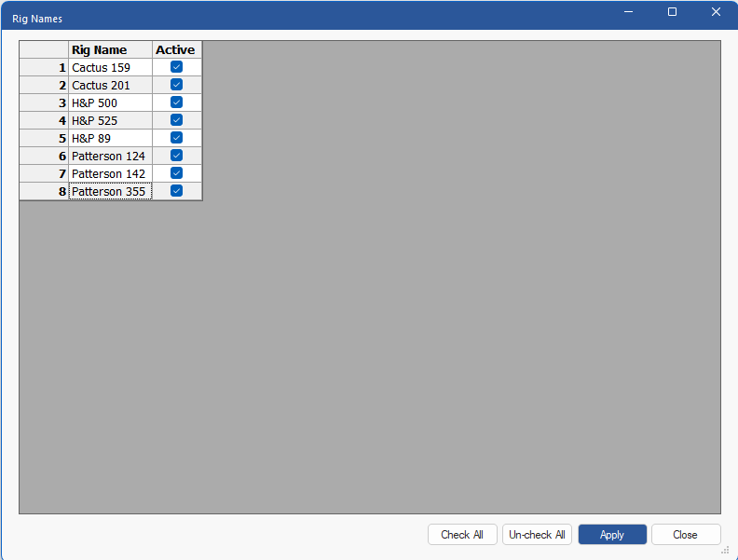Uncheck Active for Cactus 159
The width and height of the screenshot is (738, 560).
pyautogui.click(x=176, y=67)
